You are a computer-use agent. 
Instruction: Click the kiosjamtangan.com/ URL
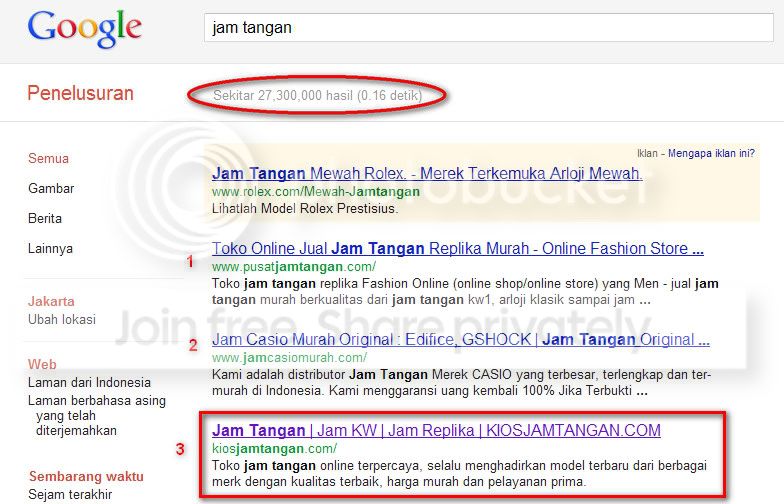[x=274, y=448]
